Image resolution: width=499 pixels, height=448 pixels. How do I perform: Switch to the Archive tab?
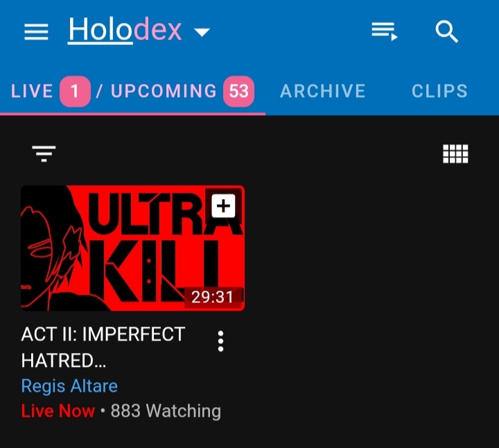coord(322,91)
